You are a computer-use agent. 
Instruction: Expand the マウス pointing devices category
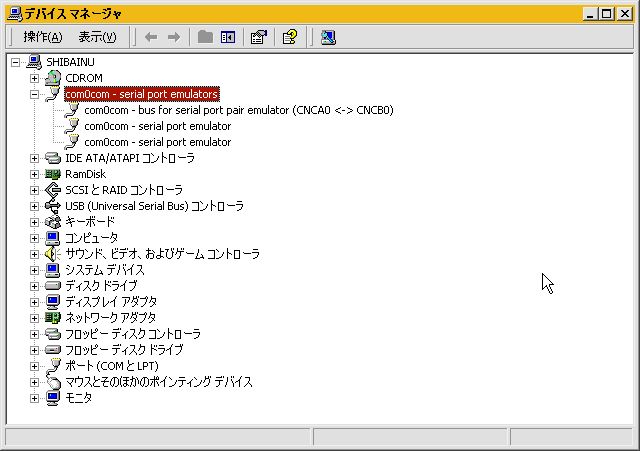[x=34, y=382]
